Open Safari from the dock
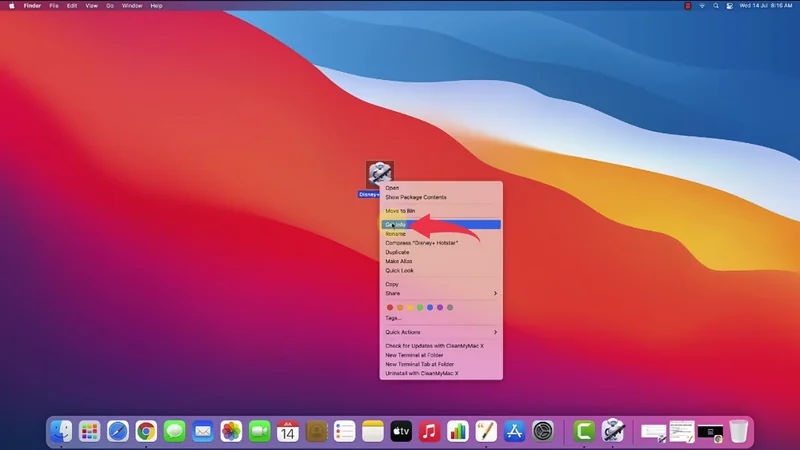 [118, 432]
